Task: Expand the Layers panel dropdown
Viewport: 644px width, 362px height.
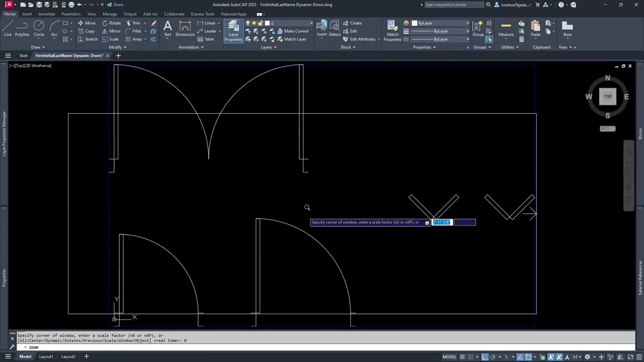Action: [x=269, y=47]
